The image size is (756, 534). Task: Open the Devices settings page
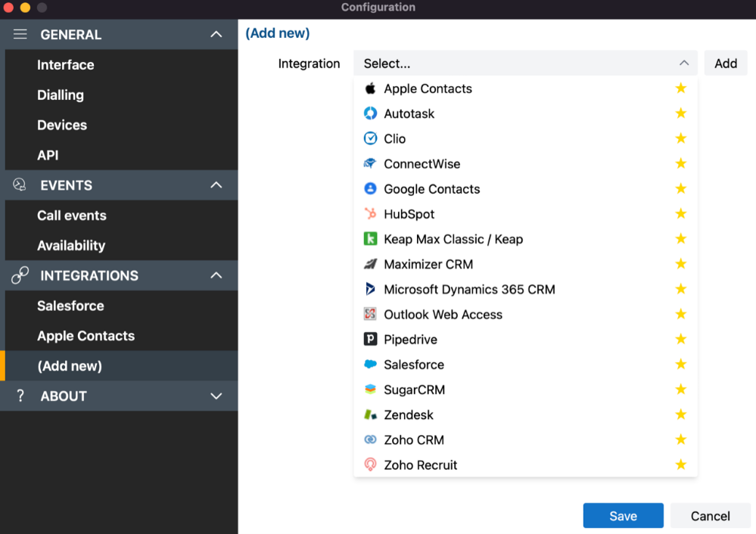click(x=122, y=125)
